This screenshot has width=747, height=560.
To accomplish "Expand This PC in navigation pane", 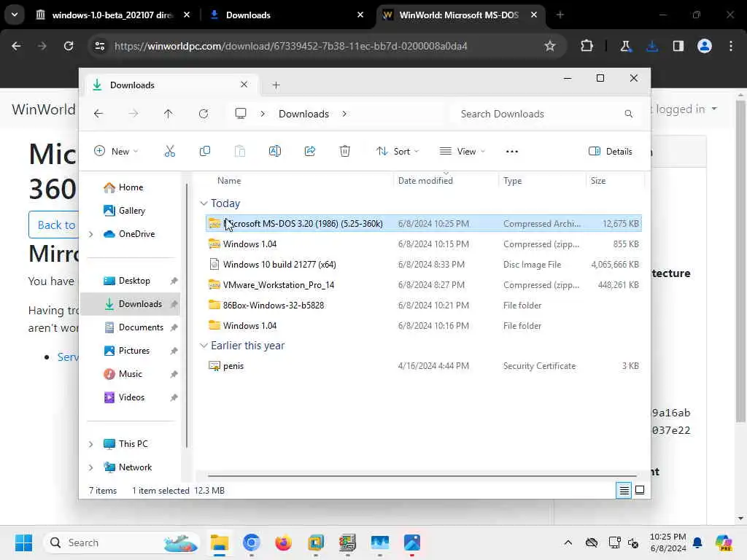I will click(x=91, y=444).
